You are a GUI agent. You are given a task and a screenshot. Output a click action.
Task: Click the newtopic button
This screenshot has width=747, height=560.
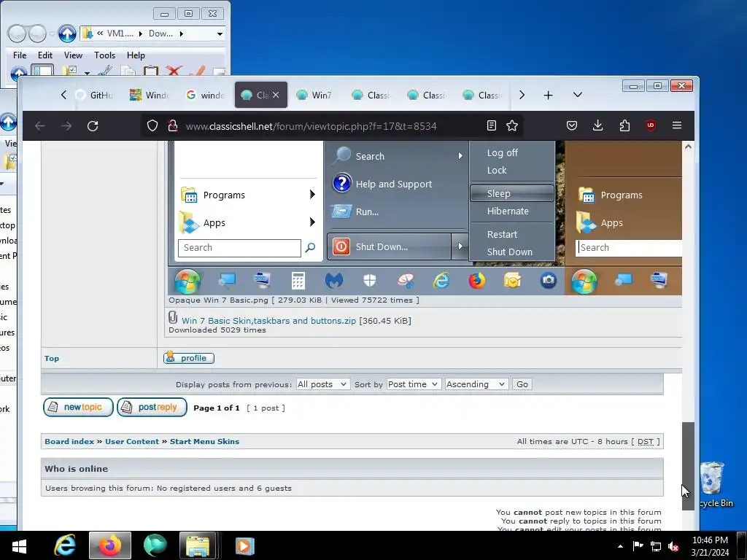coord(78,407)
